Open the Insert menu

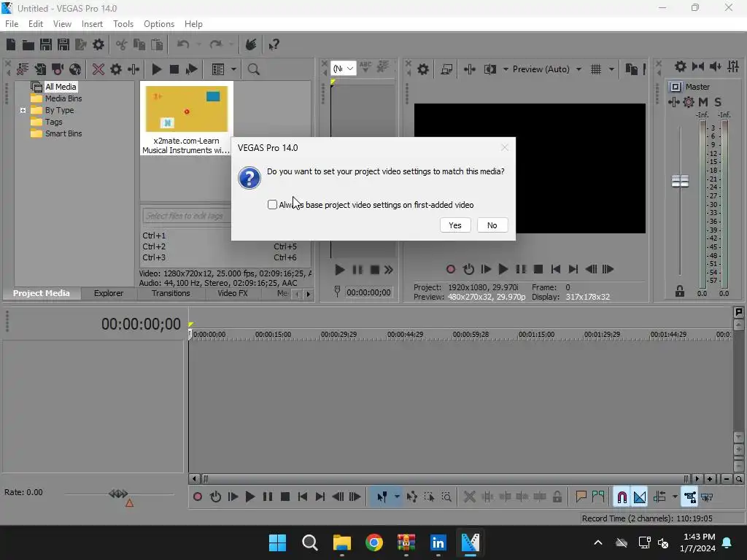click(x=92, y=24)
